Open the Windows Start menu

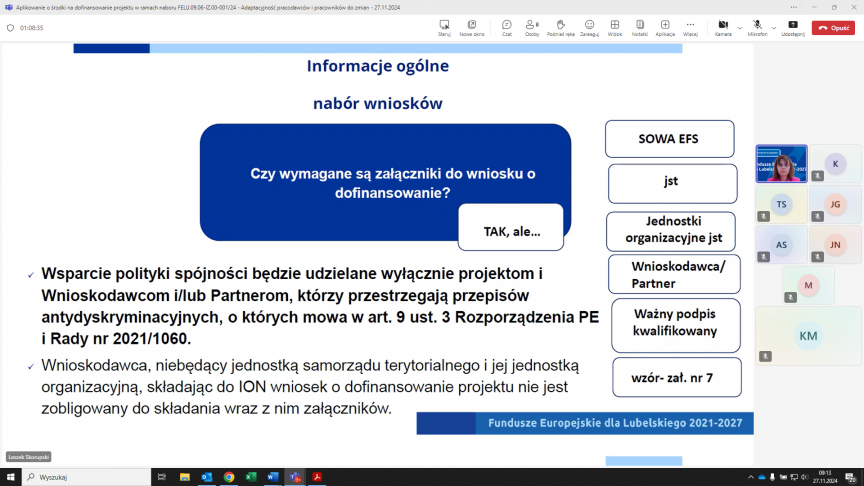[x=10, y=477]
